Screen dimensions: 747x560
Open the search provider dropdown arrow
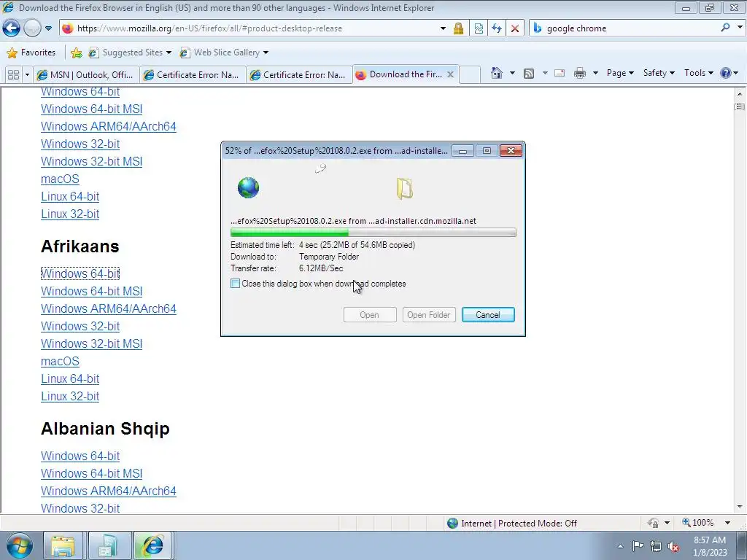(x=740, y=28)
